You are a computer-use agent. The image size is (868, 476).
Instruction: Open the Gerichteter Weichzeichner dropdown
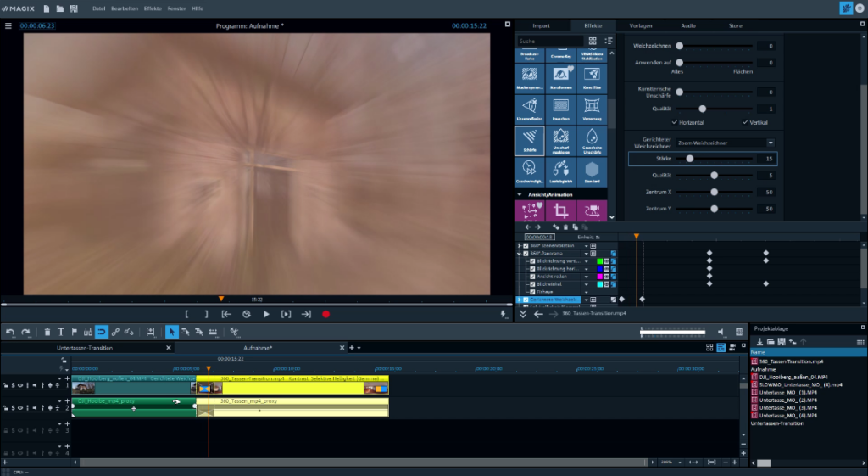(770, 143)
